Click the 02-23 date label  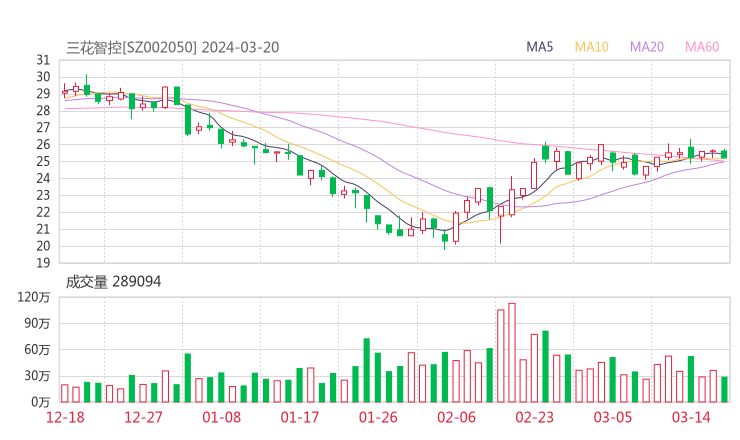535,417
